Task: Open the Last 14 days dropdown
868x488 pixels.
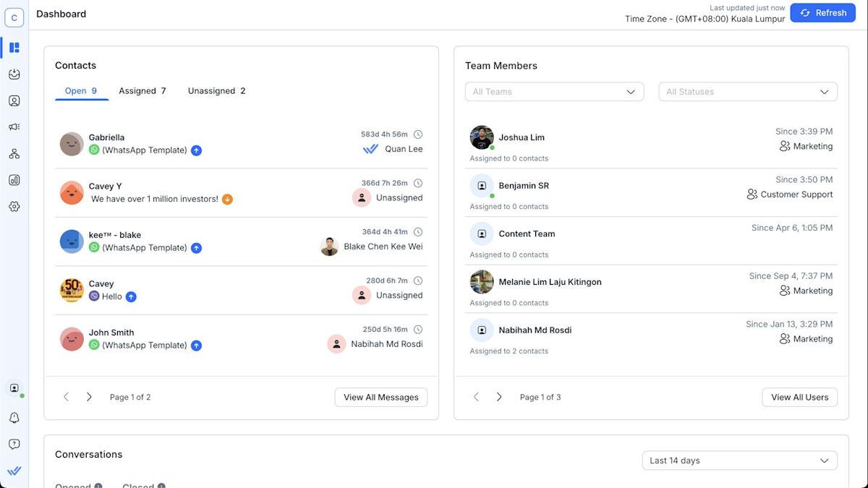Action: 739,461
